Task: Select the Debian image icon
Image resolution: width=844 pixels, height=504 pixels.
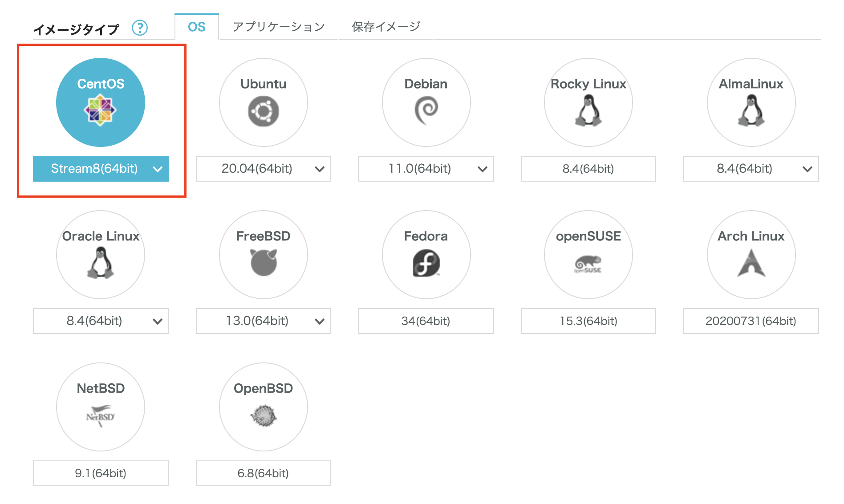Action: (x=426, y=102)
